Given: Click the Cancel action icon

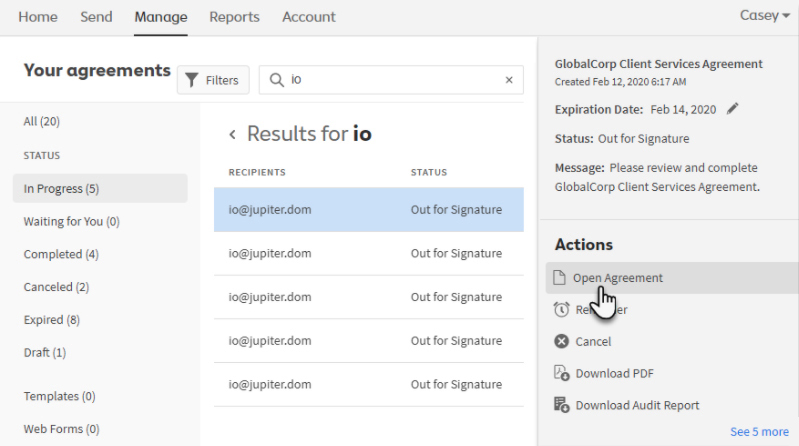Looking at the screenshot, I should [561, 342].
